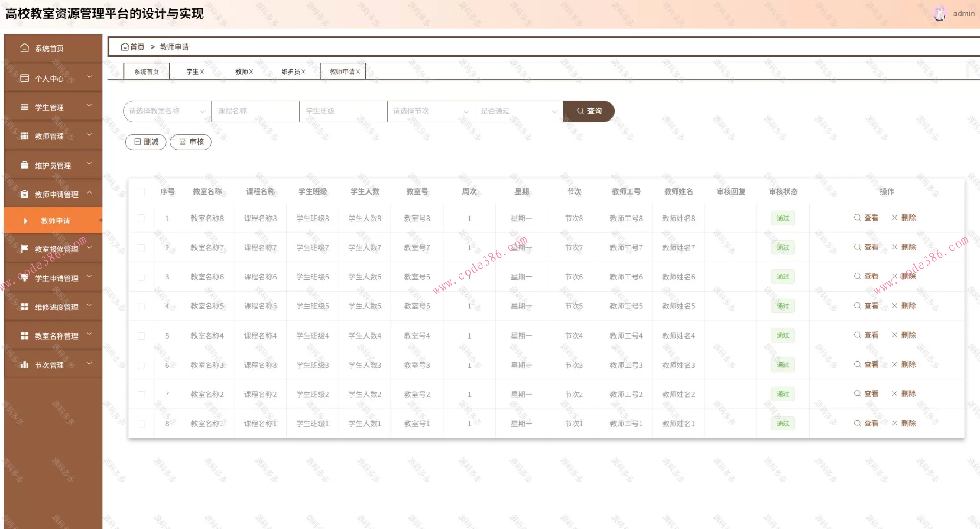
Task: Click the home icon beside 系统首页 in sidebar
Action: pos(24,48)
